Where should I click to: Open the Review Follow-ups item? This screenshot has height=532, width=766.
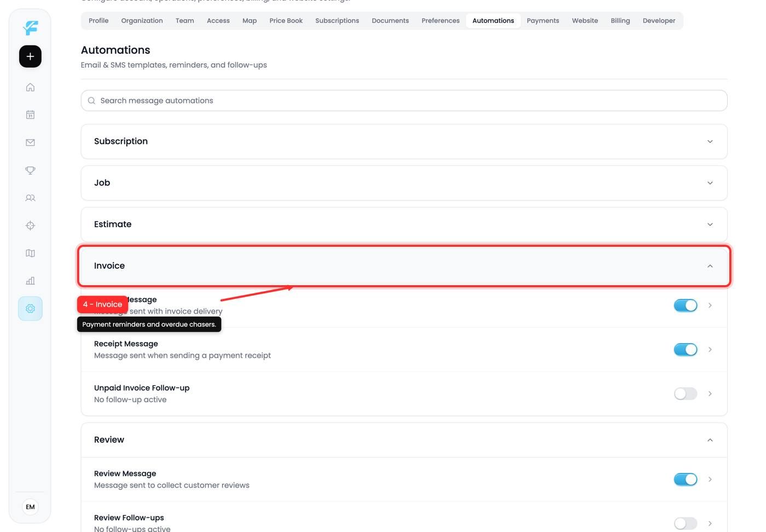point(404,517)
